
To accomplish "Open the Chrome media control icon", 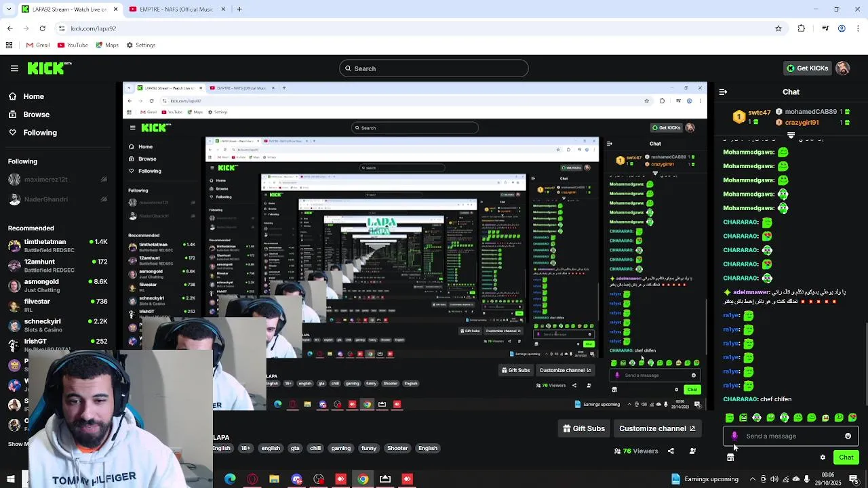I will [825, 28].
